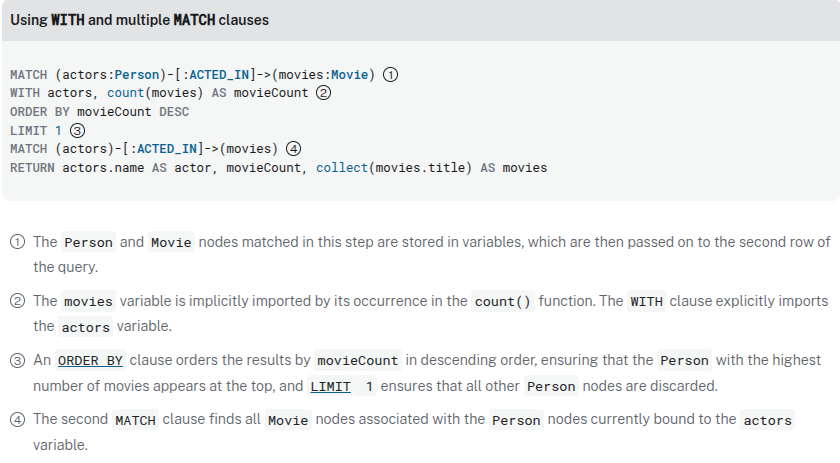Click the collect function in the code block
Viewport: 840px width, 463px height.
click(x=340, y=167)
